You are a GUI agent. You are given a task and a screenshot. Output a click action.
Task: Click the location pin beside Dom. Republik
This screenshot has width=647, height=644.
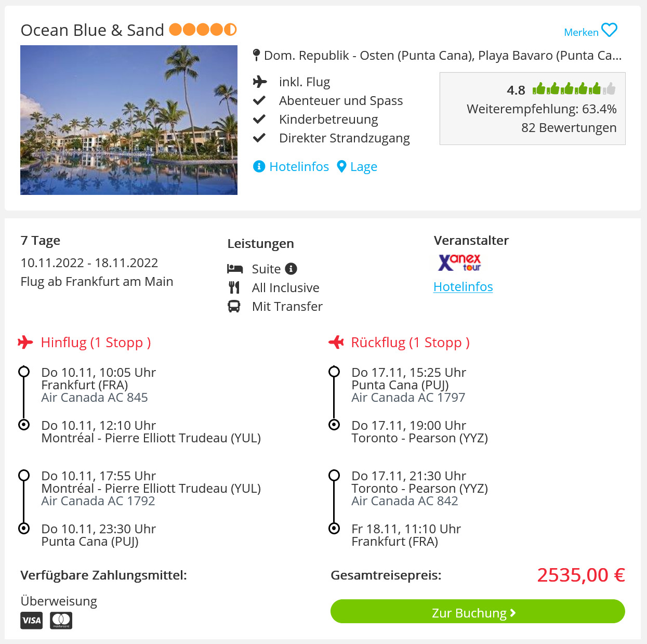256,55
